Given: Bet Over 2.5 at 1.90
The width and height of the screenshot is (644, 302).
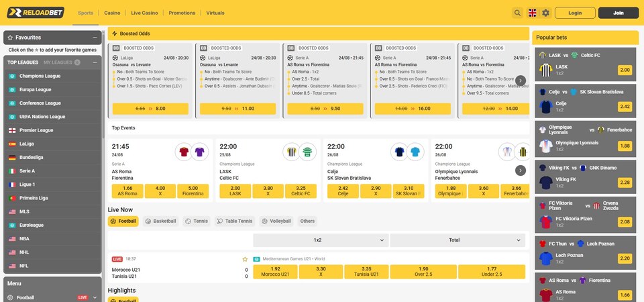Looking at the screenshot, I should [x=423, y=272].
